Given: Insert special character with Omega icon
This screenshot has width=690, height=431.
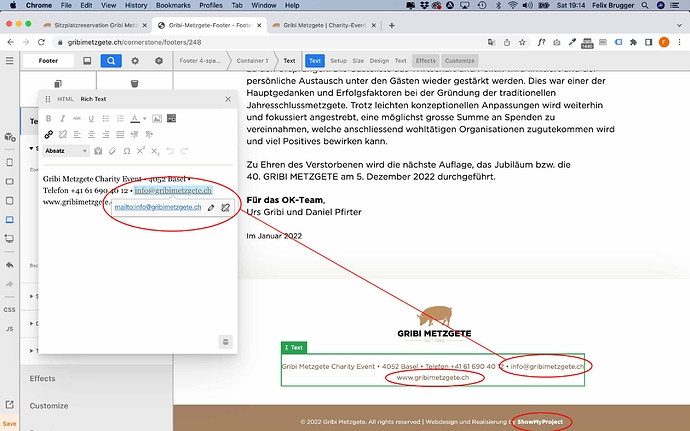Looking at the screenshot, I should click(127, 151).
